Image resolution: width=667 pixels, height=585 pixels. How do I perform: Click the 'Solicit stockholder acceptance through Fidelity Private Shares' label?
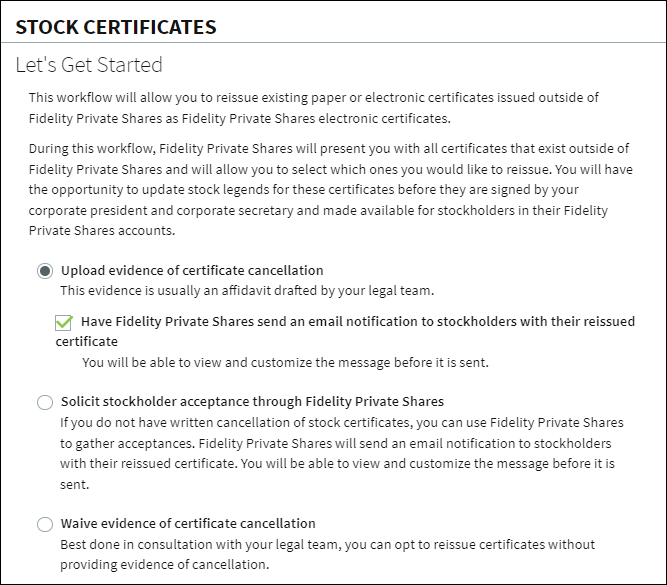(252, 402)
